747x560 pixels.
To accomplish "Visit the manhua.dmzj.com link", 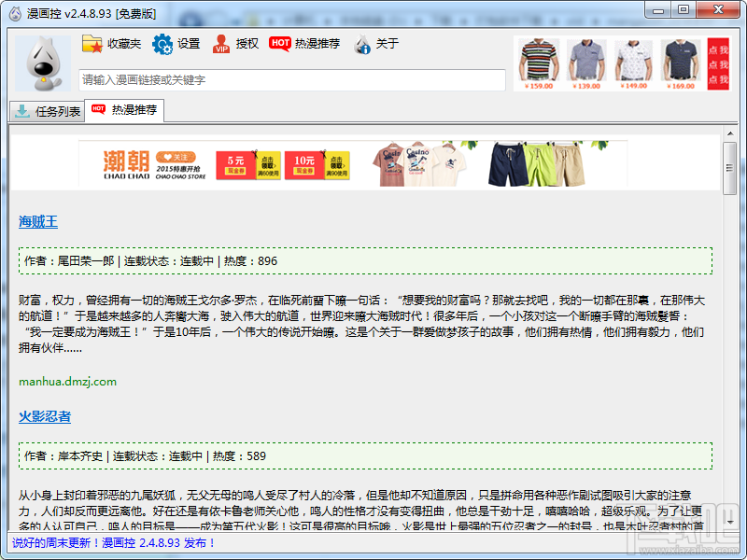I will pyautogui.click(x=67, y=382).
